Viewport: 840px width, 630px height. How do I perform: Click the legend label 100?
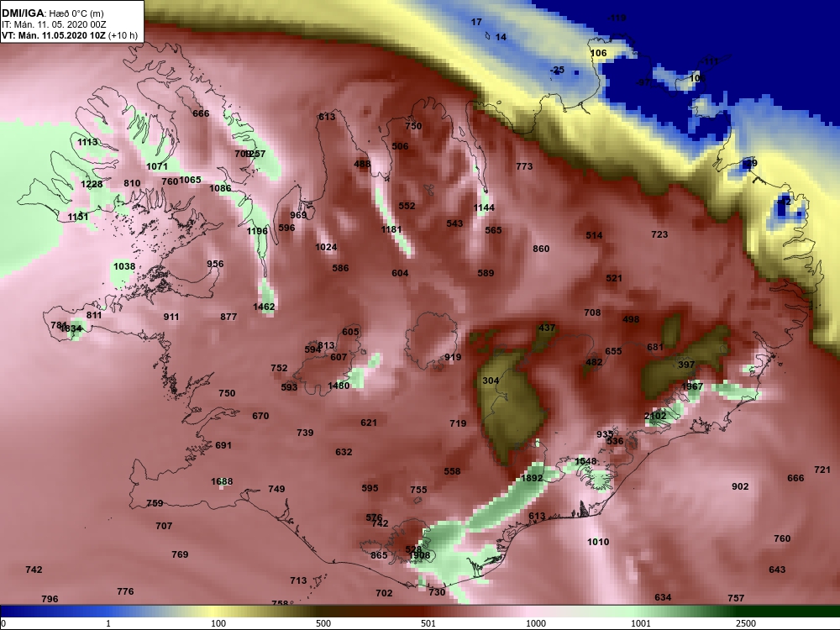[218, 623]
